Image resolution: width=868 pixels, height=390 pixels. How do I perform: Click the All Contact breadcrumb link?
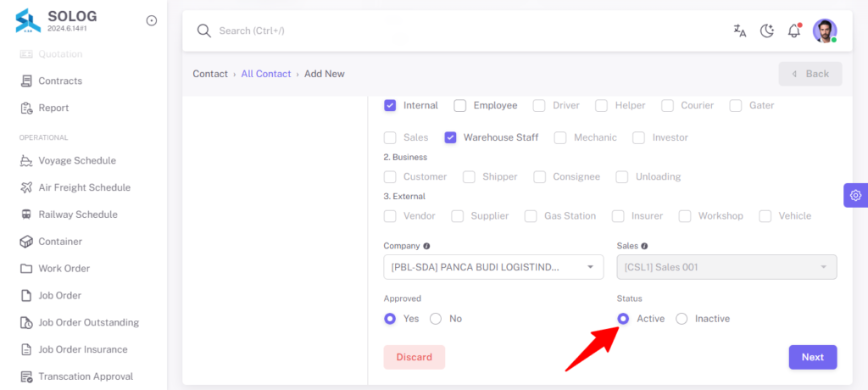[x=265, y=74]
